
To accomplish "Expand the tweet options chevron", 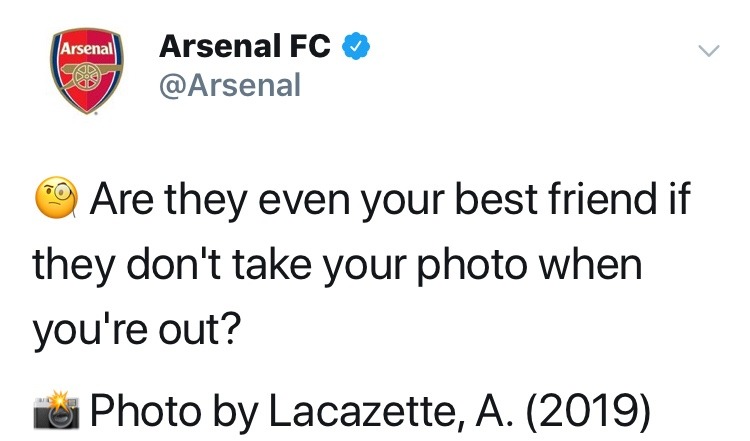I will 708,50.
